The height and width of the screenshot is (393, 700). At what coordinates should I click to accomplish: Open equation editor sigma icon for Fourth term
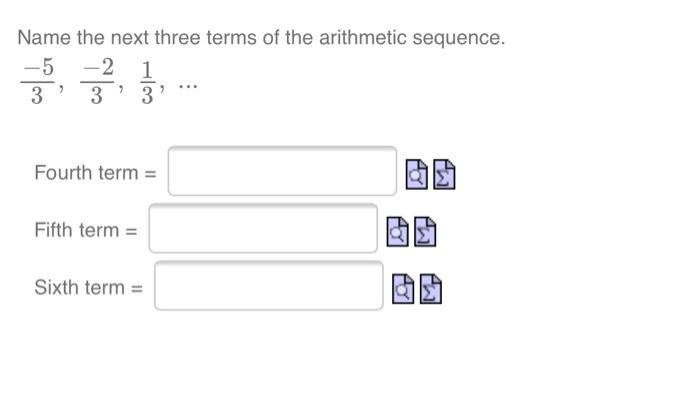tap(444, 174)
